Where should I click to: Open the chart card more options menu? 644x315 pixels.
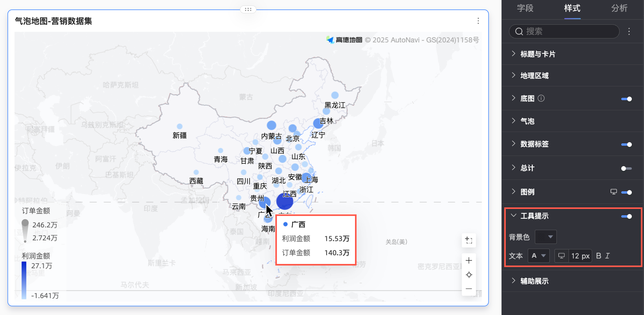pyautogui.click(x=478, y=21)
